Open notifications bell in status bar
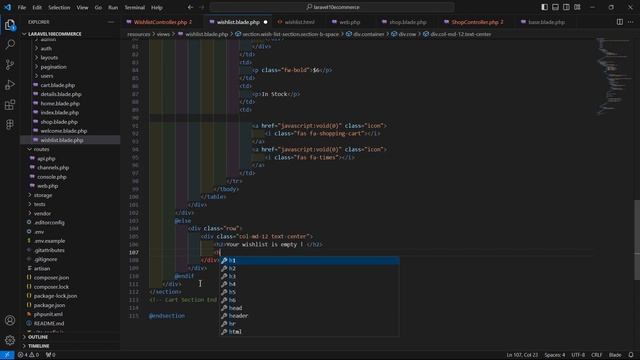This screenshot has height=360, width=640. click(631, 355)
